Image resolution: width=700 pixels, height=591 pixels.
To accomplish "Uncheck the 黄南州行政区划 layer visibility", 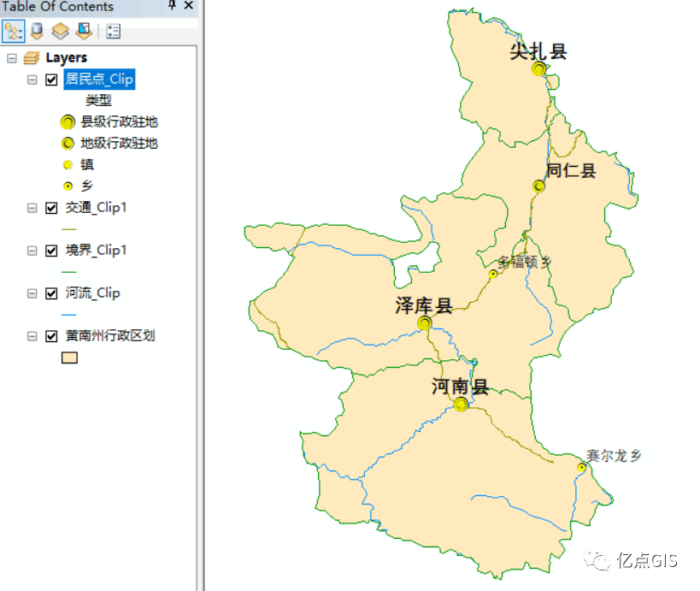I will (51, 336).
